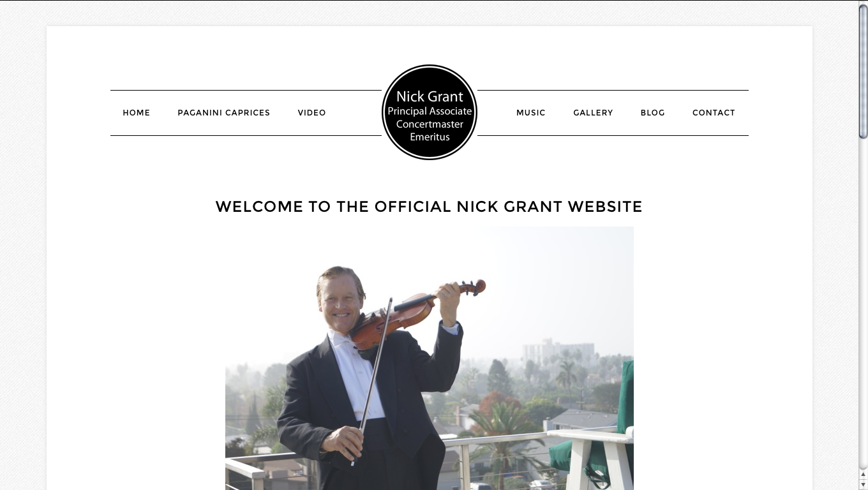Visit the Blog page
Viewport: 868px width, 490px height.
[652, 113]
